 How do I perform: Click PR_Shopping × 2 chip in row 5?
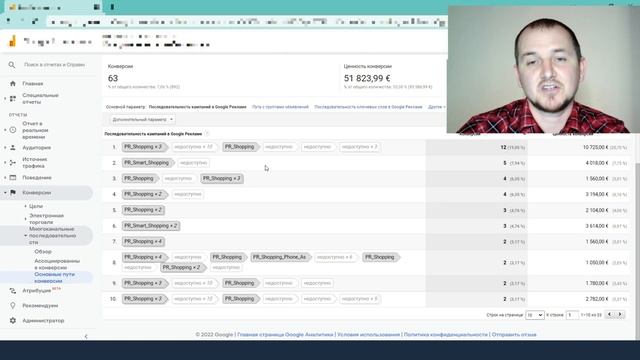click(x=144, y=210)
